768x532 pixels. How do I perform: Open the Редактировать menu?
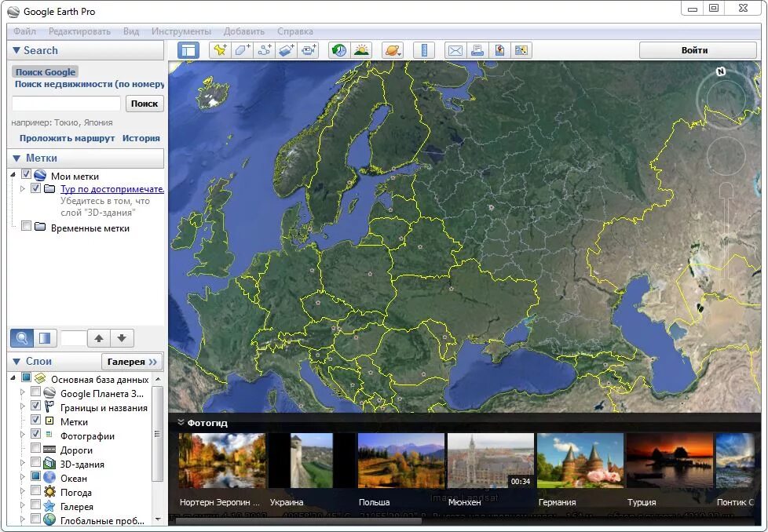pos(79,31)
